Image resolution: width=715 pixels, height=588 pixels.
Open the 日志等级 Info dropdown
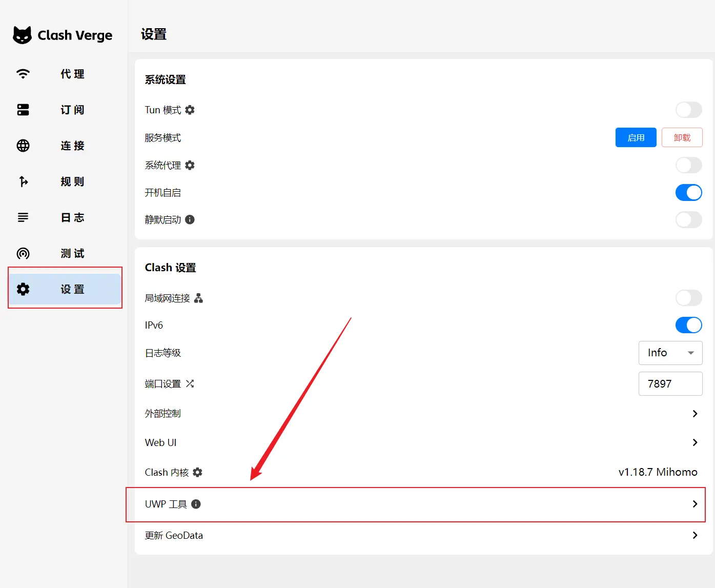pyautogui.click(x=670, y=353)
